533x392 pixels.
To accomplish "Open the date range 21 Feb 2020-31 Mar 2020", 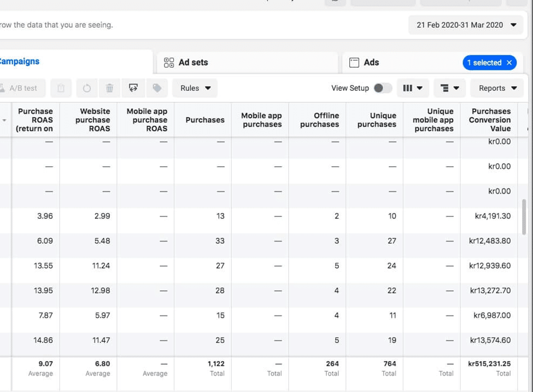I will [466, 25].
